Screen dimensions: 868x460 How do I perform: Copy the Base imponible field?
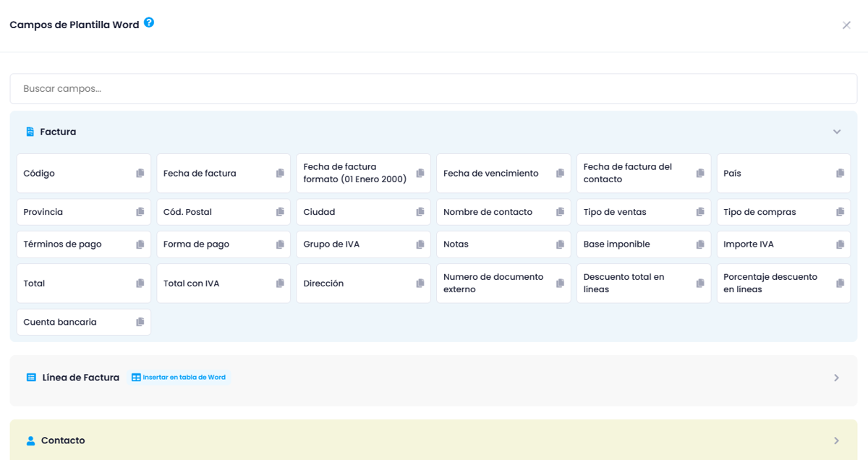click(x=700, y=244)
